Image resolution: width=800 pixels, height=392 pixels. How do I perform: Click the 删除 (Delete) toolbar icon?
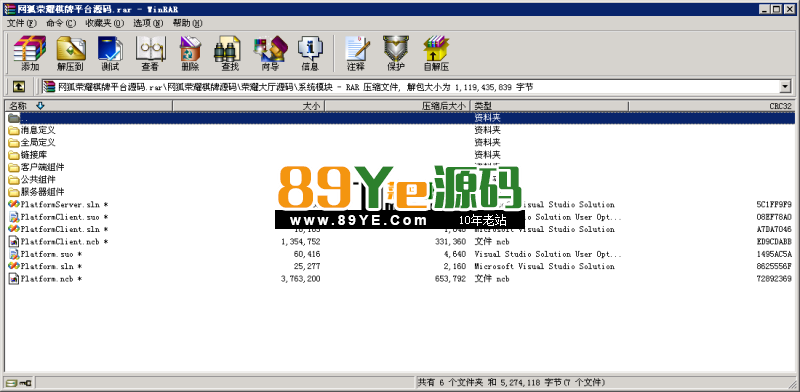(x=190, y=53)
